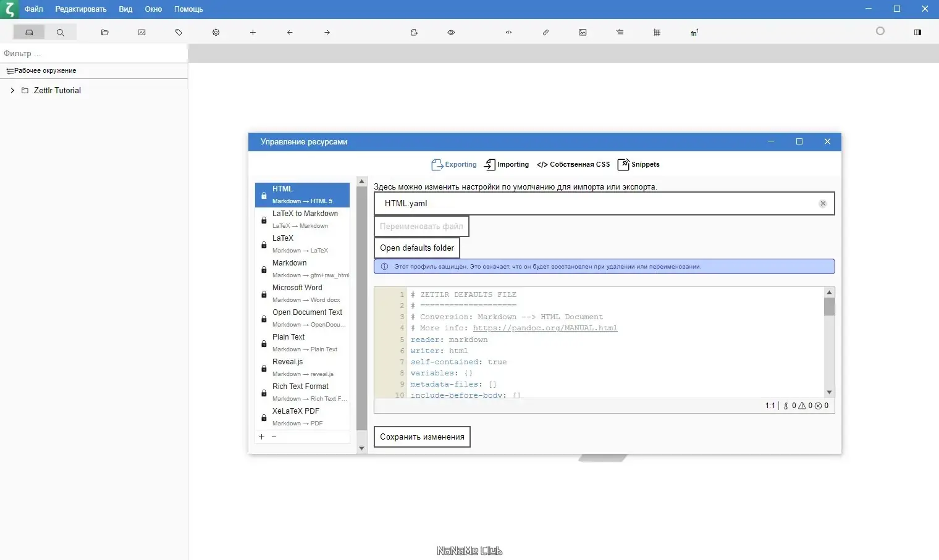Open the tag manager icon
The height and width of the screenshot is (560, 939).
tap(179, 32)
